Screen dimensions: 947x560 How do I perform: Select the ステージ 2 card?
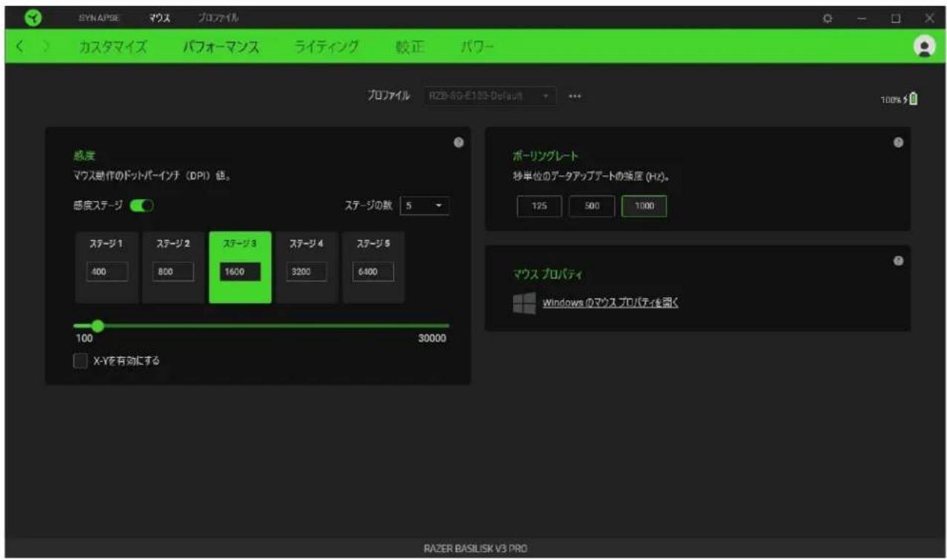point(172,267)
